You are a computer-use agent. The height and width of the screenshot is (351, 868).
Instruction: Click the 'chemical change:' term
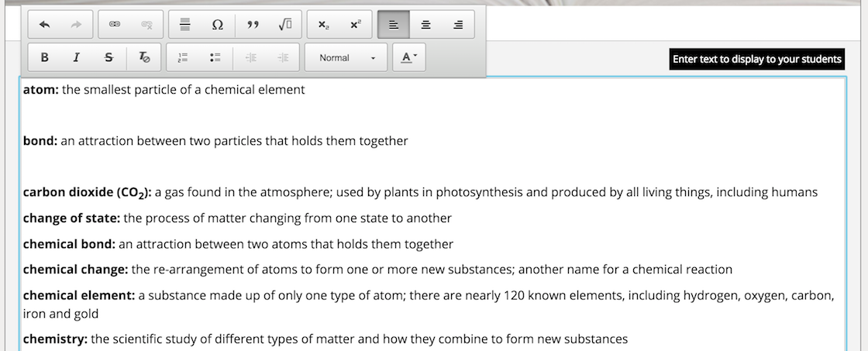(75, 270)
